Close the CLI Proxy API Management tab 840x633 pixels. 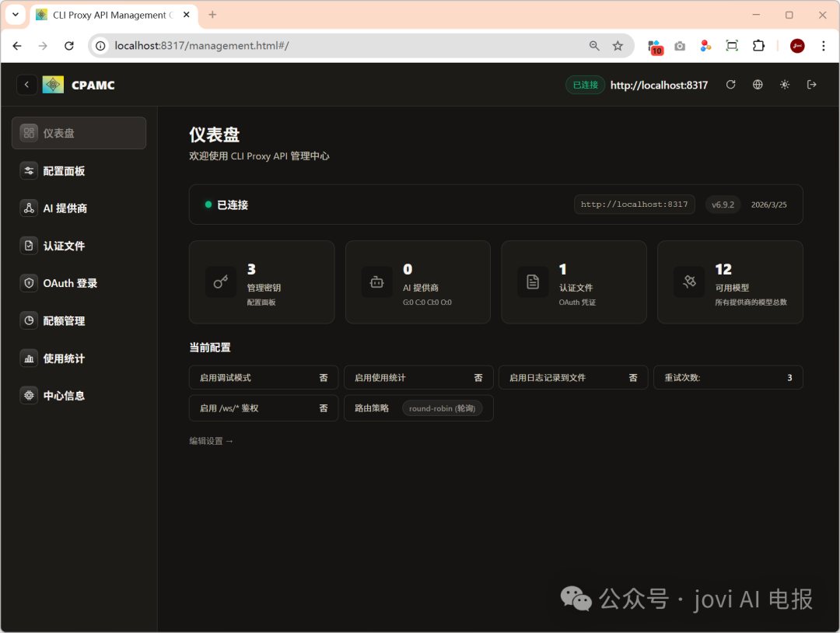(187, 15)
